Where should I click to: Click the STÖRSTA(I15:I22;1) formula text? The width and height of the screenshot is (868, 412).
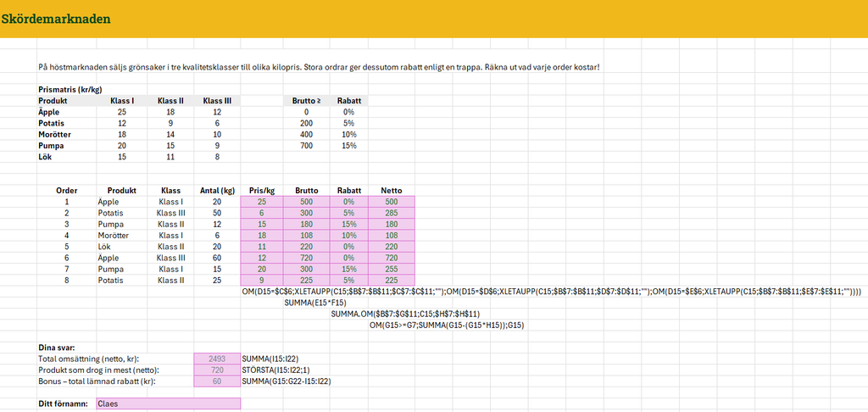point(275,370)
